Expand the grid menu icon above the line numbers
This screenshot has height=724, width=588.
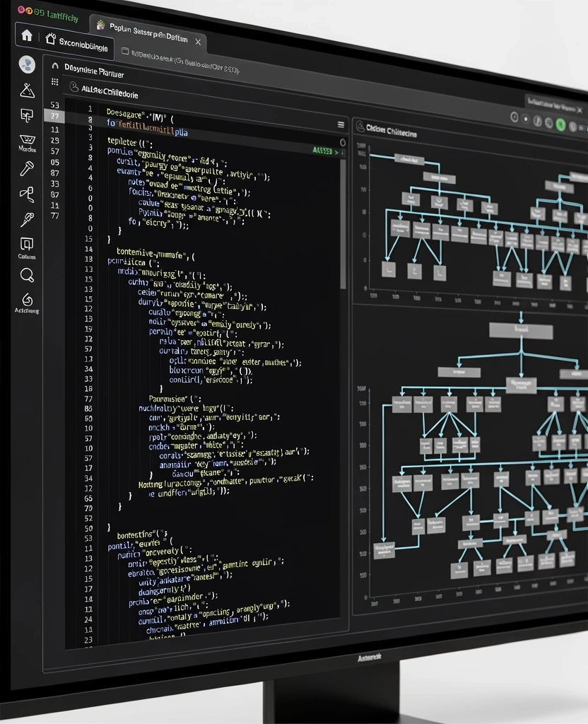tap(54, 81)
